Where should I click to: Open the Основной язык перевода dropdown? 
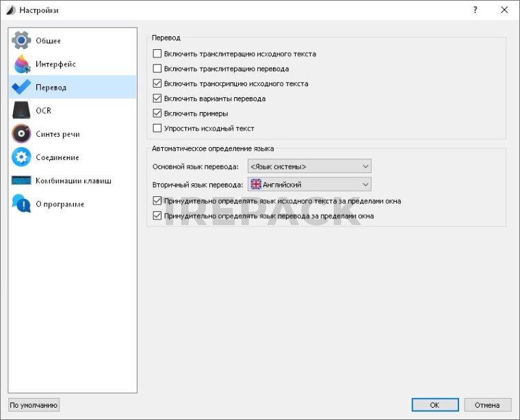click(x=309, y=166)
